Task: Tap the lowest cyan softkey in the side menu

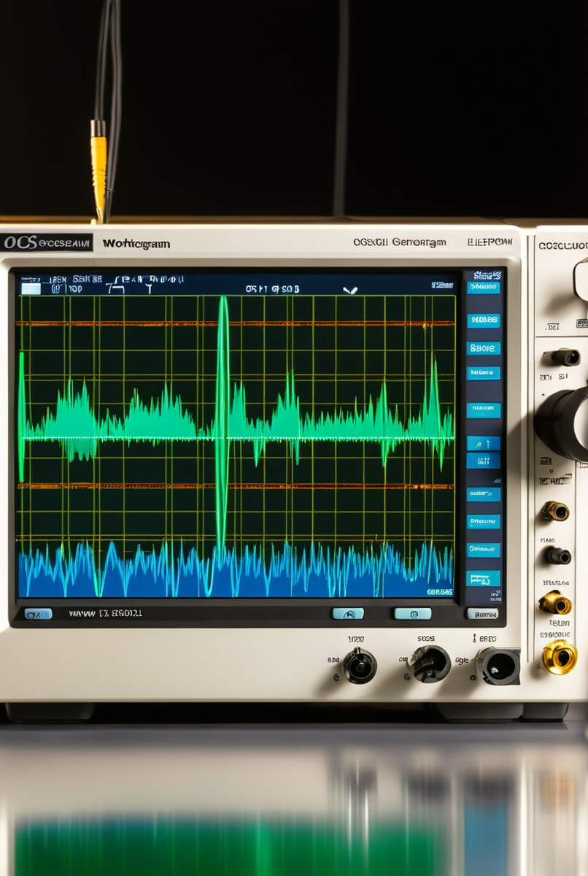Action: (x=484, y=579)
